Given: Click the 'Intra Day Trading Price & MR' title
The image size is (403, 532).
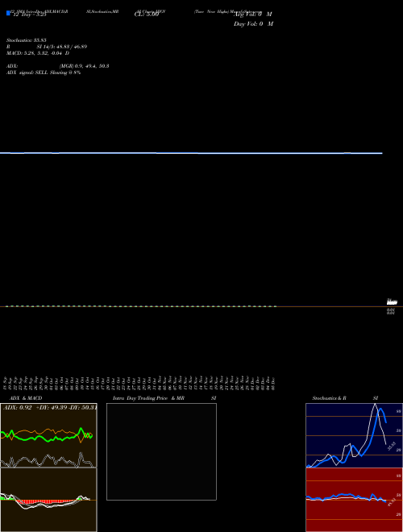Looking at the screenshot, I should (x=148, y=398).
